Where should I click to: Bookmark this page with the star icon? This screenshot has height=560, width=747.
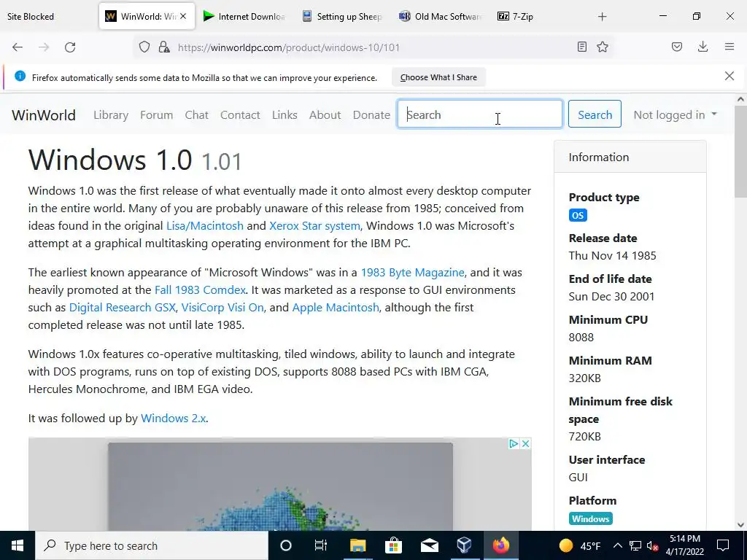(603, 47)
